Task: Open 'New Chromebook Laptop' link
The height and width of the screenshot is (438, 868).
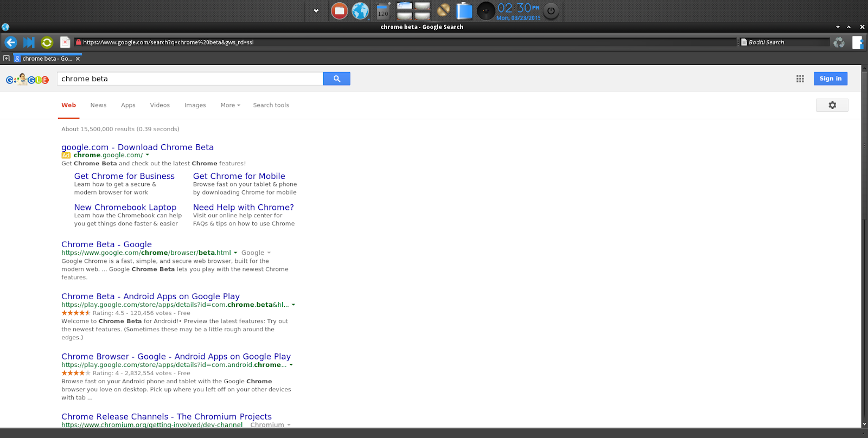Action: (125, 207)
